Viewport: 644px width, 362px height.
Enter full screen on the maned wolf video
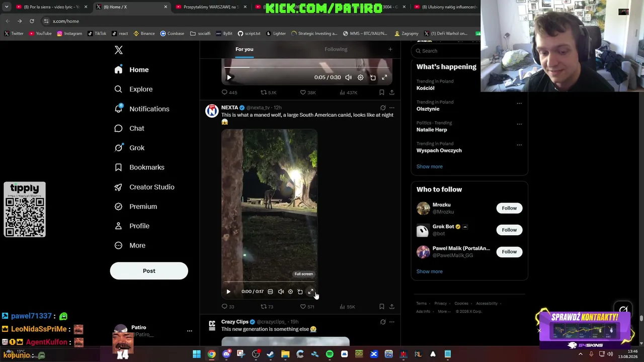point(310,292)
